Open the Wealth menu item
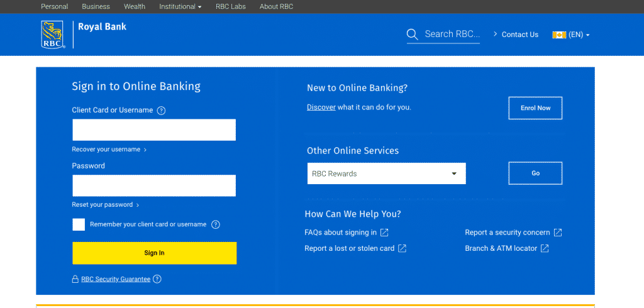 [x=135, y=6]
